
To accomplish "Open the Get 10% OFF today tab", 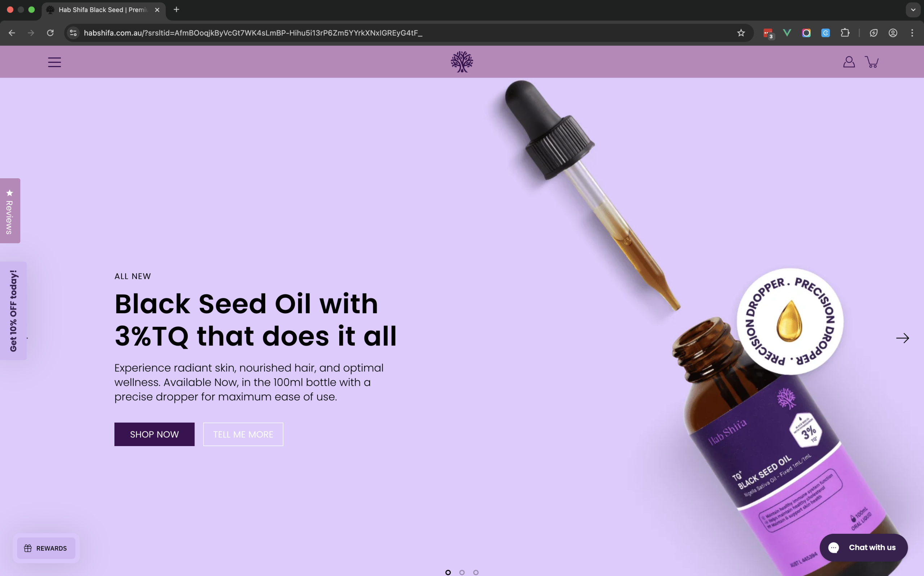I will (13, 311).
